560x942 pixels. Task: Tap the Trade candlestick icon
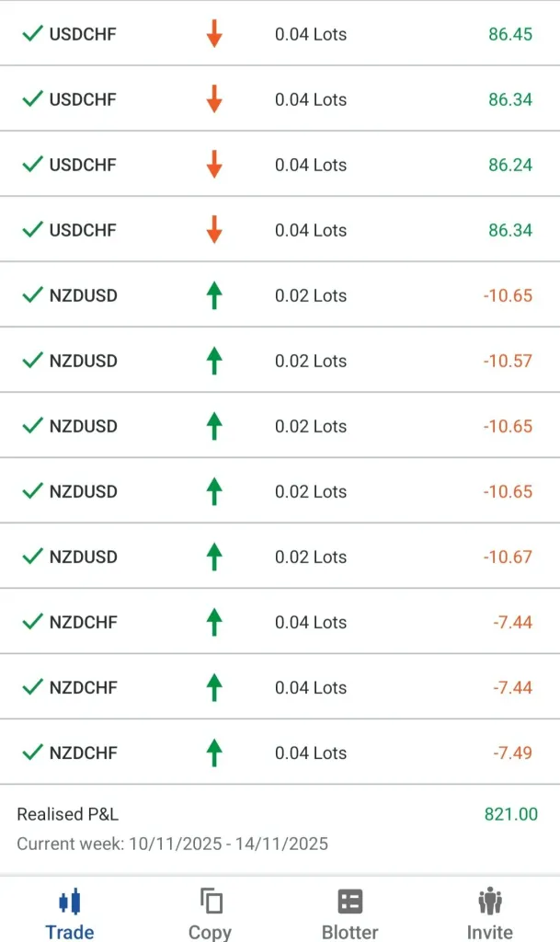(70, 901)
